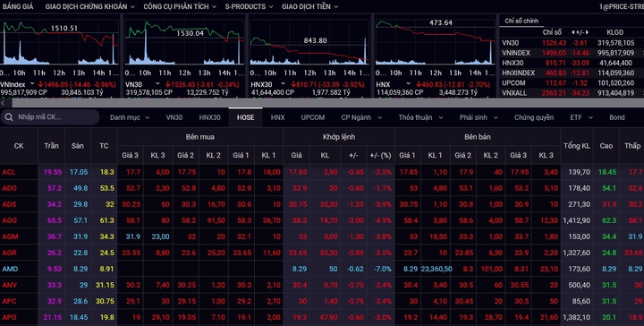The width and height of the screenshot is (644, 326).
Task: Open the HNX chart selector dropdown
Action: coord(409,84)
